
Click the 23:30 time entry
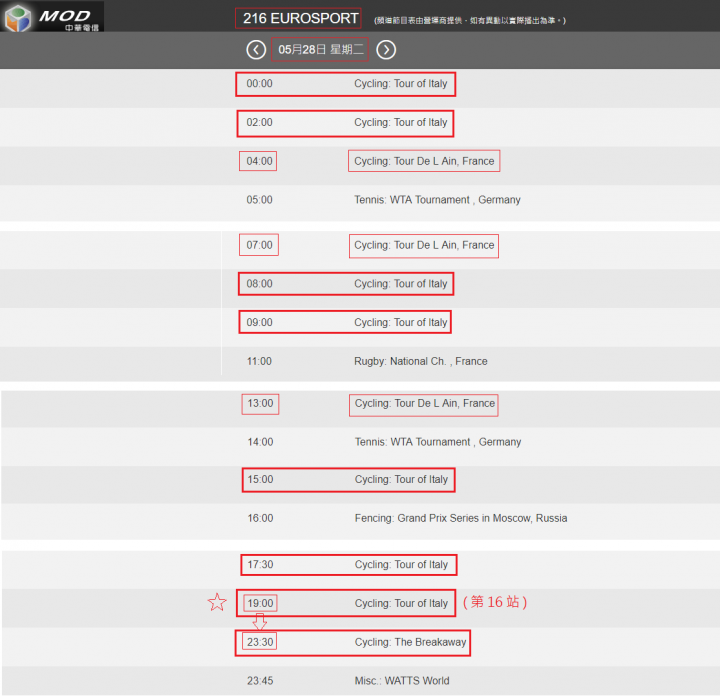(x=260, y=642)
